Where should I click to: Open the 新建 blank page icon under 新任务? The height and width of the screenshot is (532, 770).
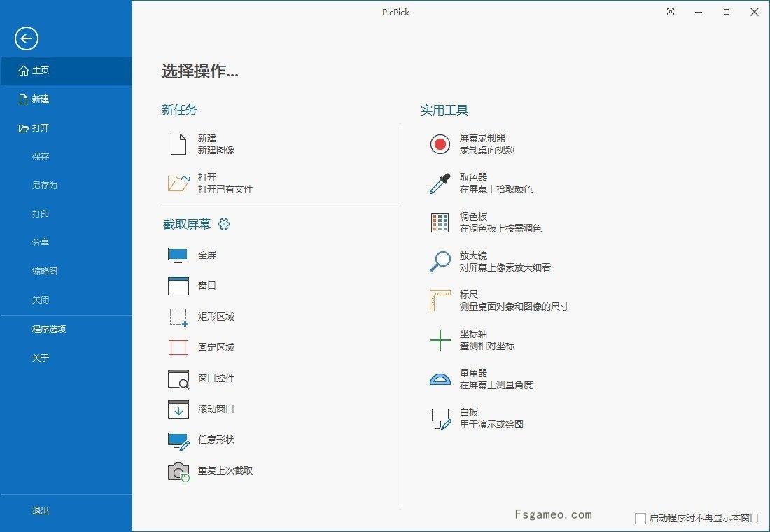tap(178, 144)
